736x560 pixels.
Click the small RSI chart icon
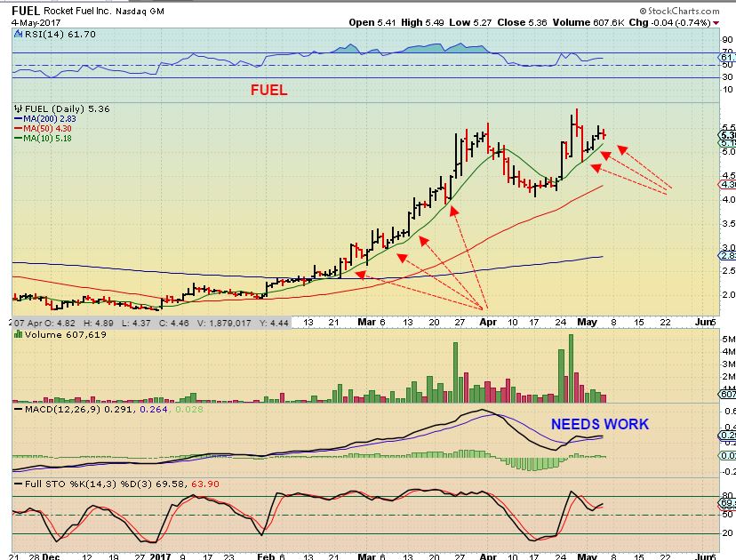(x=19, y=34)
